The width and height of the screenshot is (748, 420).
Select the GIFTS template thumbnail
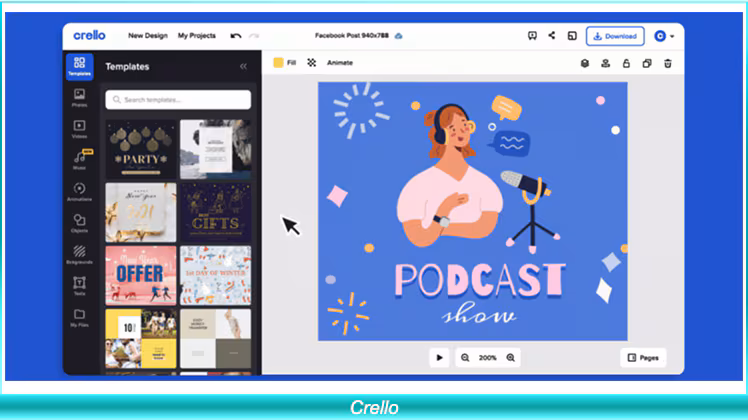(216, 212)
